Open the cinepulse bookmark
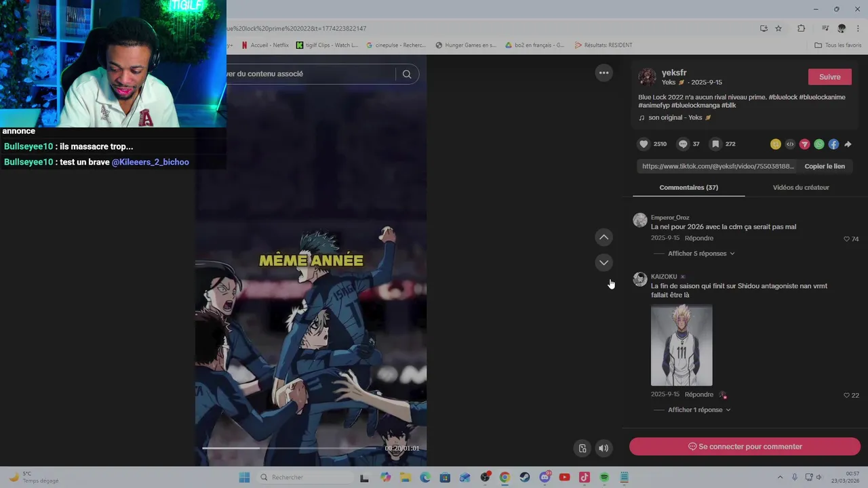The height and width of the screenshot is (488, 868). (396, 45)
